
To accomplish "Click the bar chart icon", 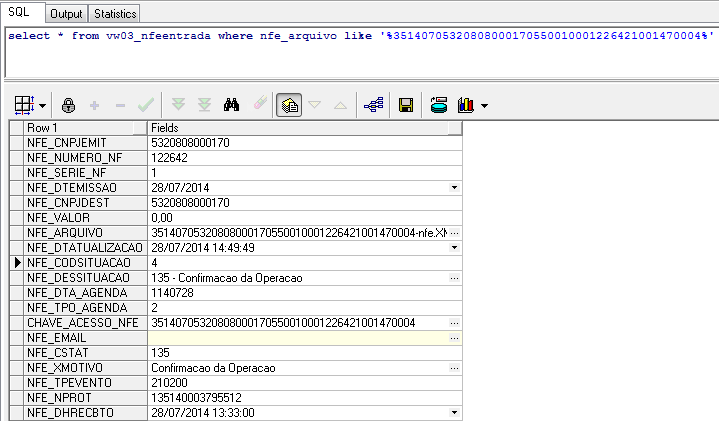I will point(465,105).
